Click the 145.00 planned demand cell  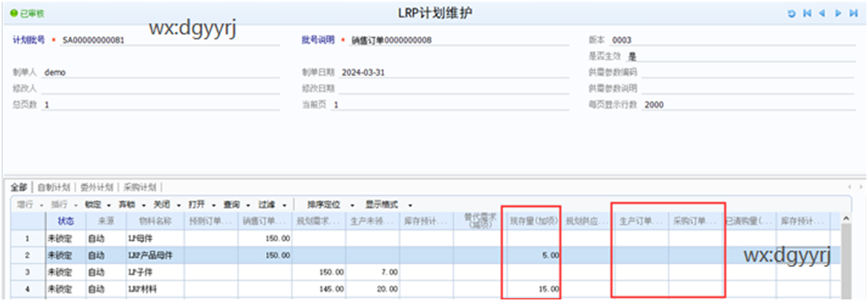(x=319, y=289)
